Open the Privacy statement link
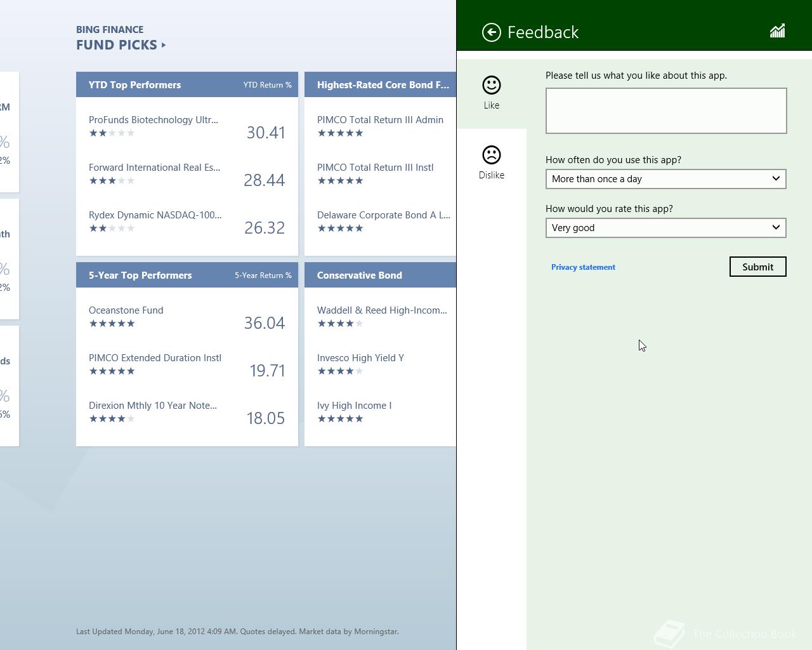 coord(583,267)
